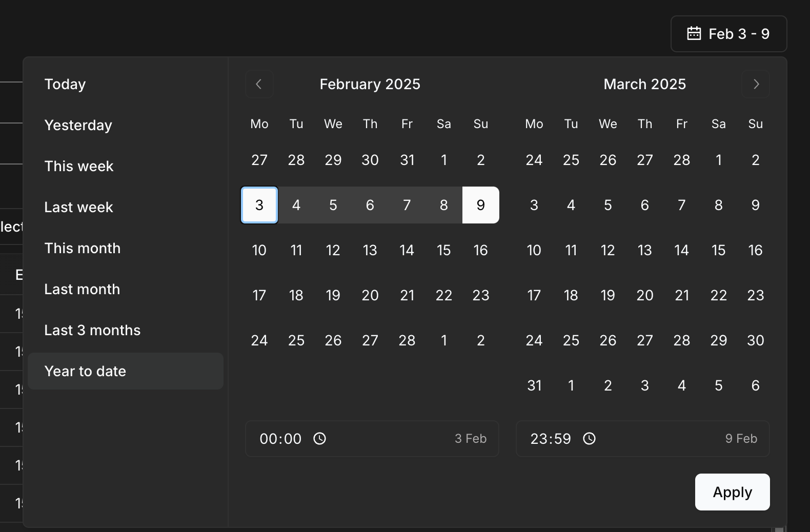Select This week preset range
810x532 pixels.
79,166
